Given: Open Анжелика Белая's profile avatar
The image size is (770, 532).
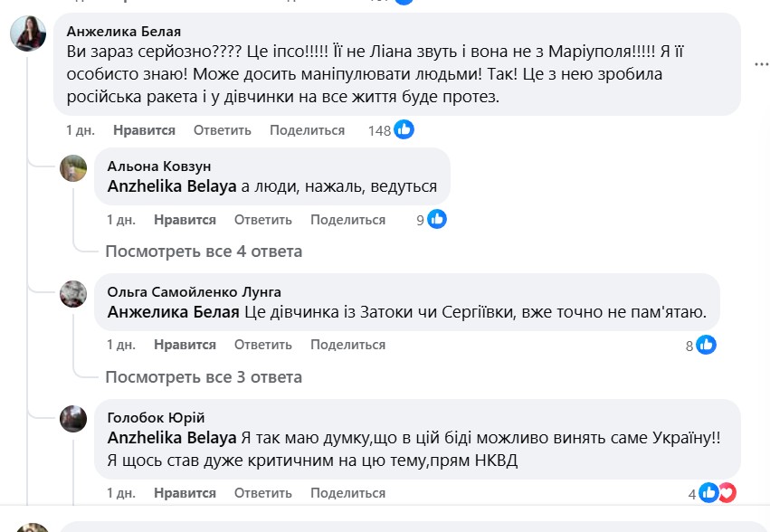Looking at the screenshot, I should pos(28,33).
